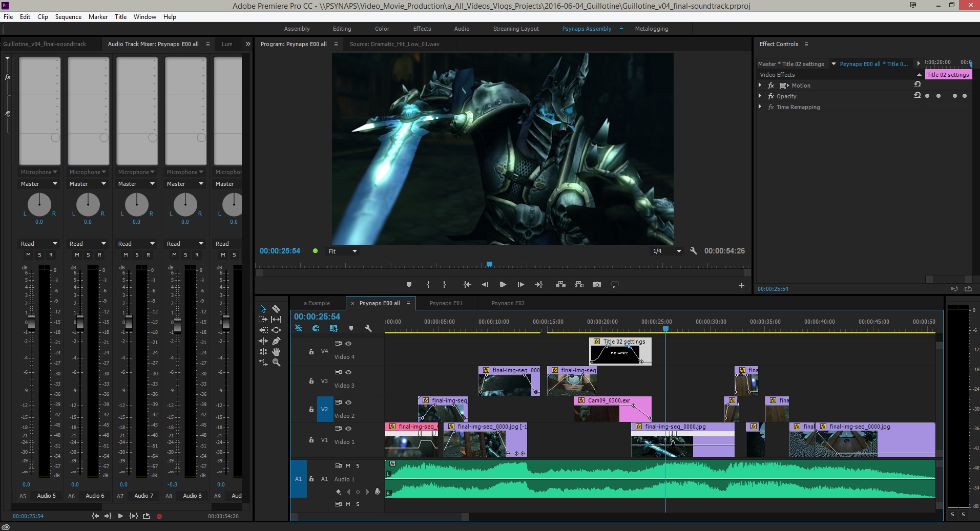Viewport: 980px width, 531px height.
Task: Mute the Audio 1 timeline track
Action: [348, 466]
